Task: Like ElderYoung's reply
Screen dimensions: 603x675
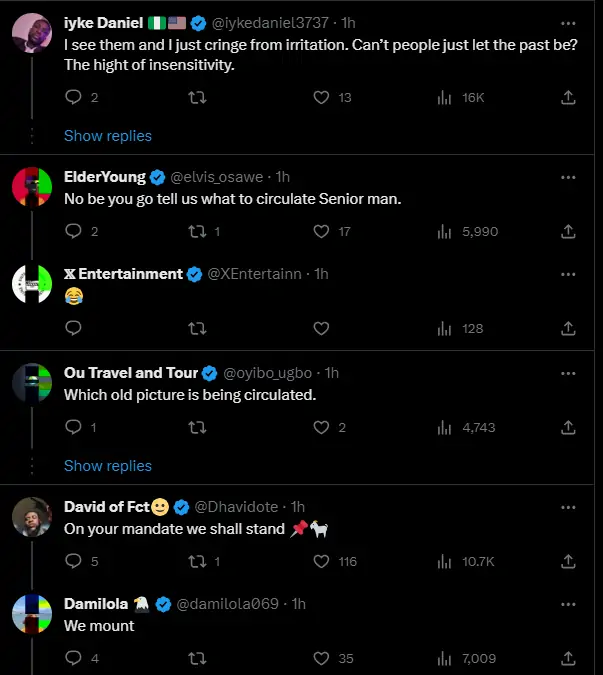Action: pyautogui.click(x=321, y=231)
